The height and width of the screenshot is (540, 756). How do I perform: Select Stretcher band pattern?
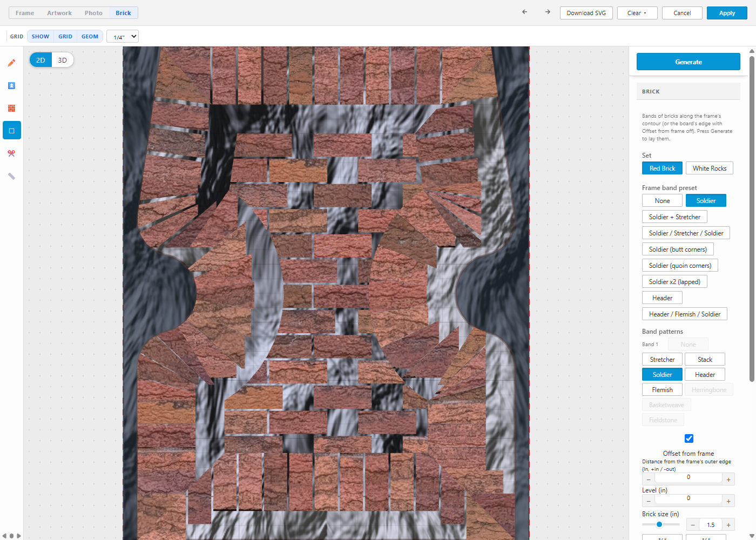(662, 360)
